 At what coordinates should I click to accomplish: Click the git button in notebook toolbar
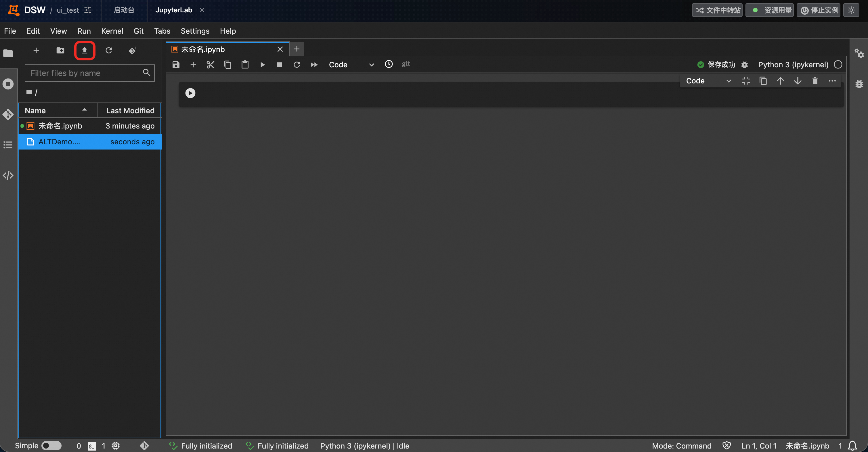click(x=406, y=64)
